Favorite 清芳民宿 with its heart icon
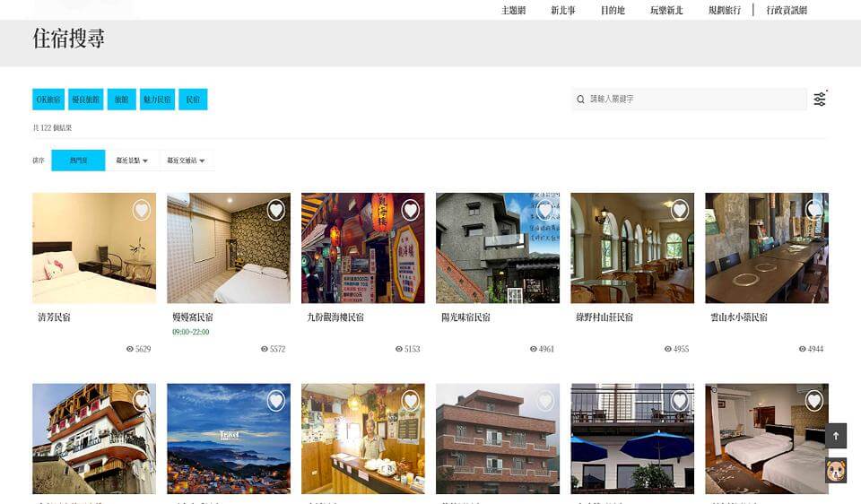This screenshot has width=861, height=504. (142, 210)
